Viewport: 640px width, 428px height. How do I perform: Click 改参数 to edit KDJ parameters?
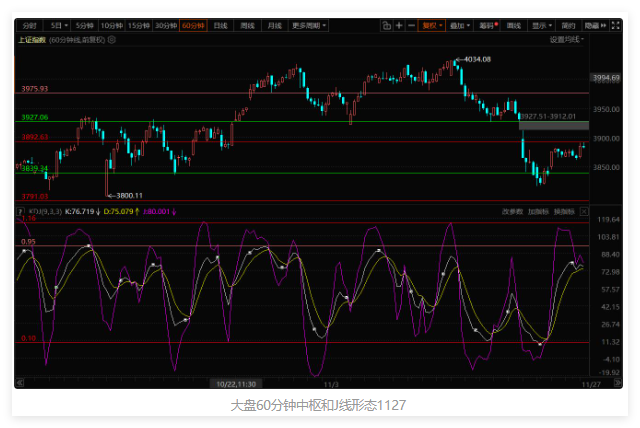pyautogui.click(x=511, y=212)
